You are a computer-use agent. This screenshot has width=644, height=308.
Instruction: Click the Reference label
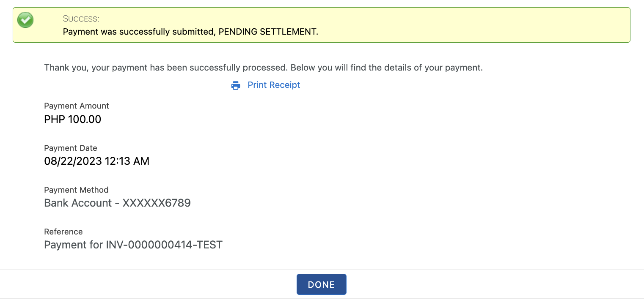63,232
